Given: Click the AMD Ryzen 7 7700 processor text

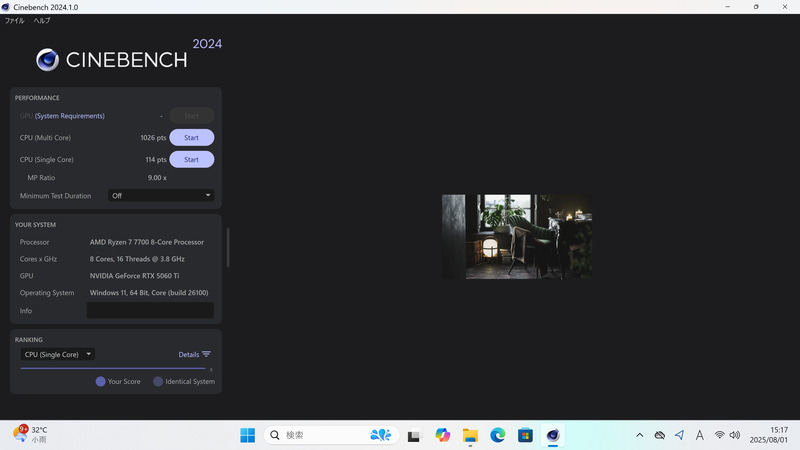Looking at the screenshot, I should pos(147,242).
